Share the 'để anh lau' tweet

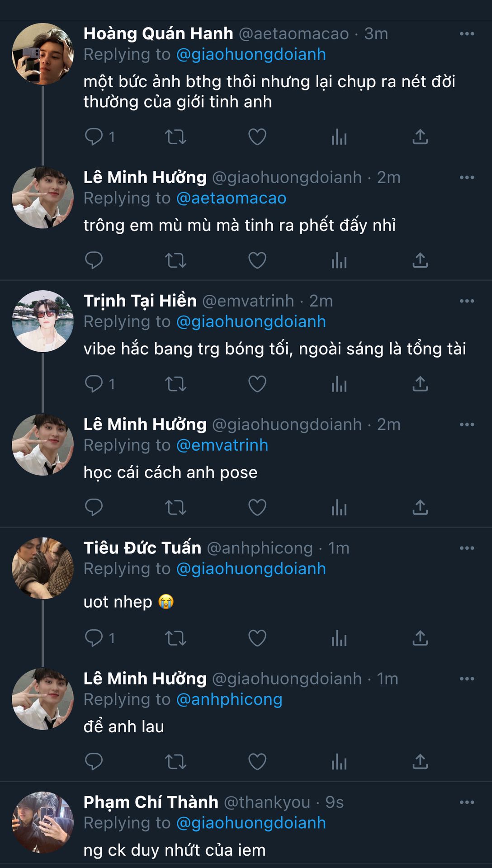pyautogui.click(x=420, y=761)
